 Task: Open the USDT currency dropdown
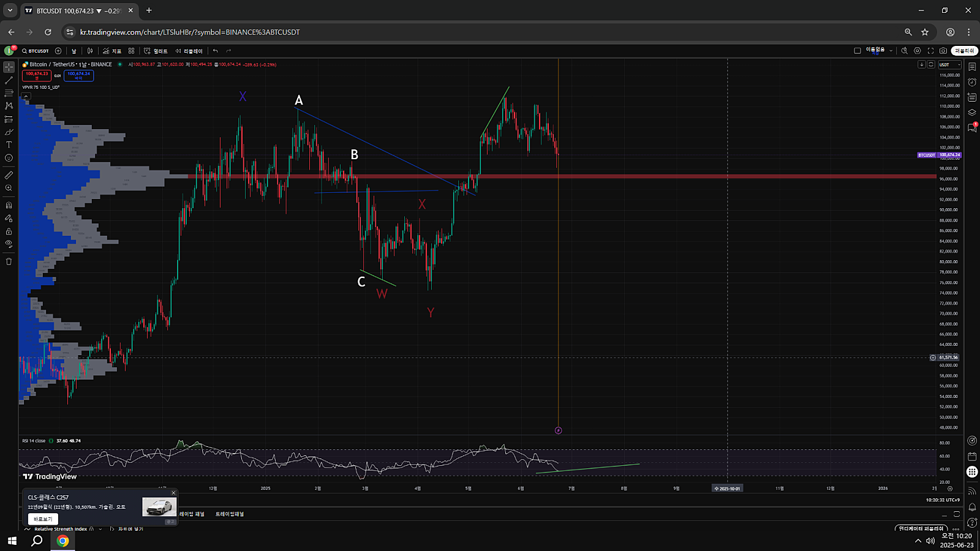pos(950,64)
